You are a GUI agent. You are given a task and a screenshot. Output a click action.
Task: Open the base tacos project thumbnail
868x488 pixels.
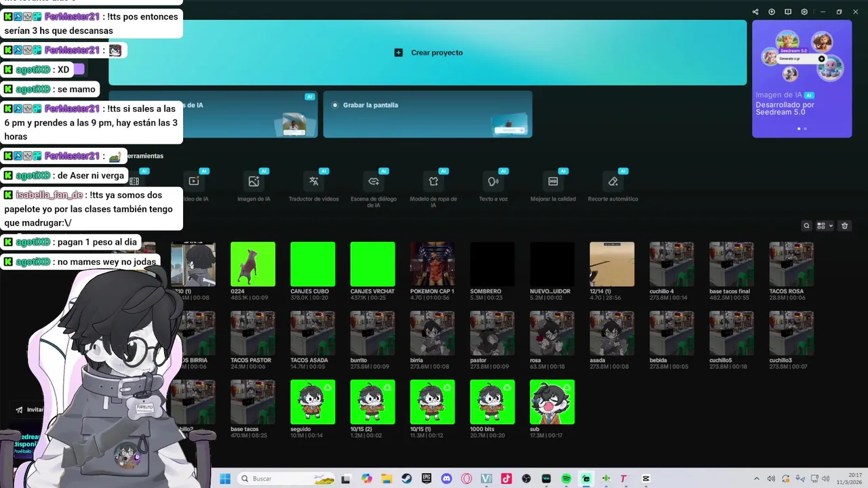click(x=253, y=402)
